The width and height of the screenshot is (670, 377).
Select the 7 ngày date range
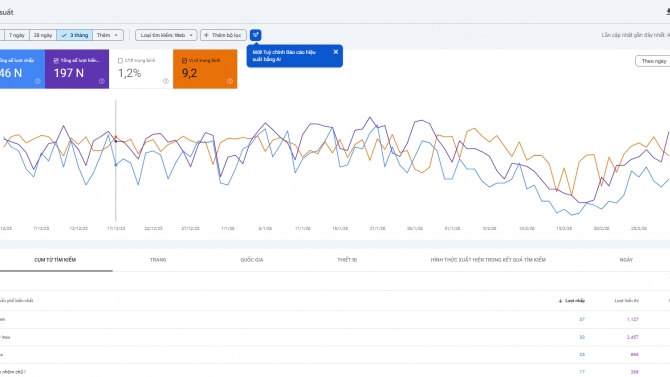[x=17, y=35]
